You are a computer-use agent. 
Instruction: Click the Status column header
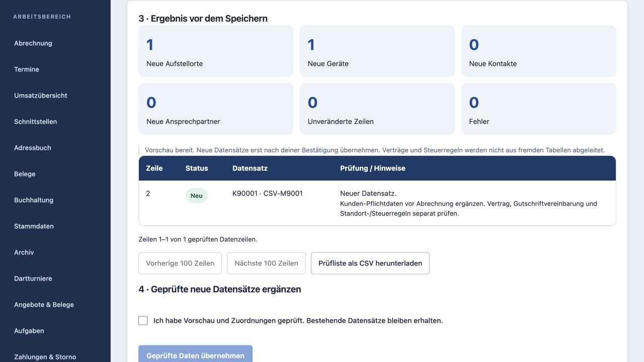(x=197, y=168)
